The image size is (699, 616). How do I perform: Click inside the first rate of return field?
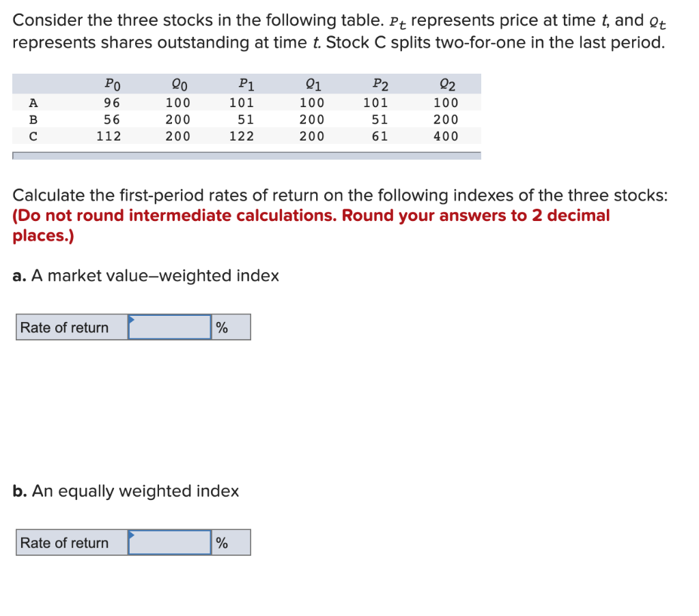coord(171,327)
